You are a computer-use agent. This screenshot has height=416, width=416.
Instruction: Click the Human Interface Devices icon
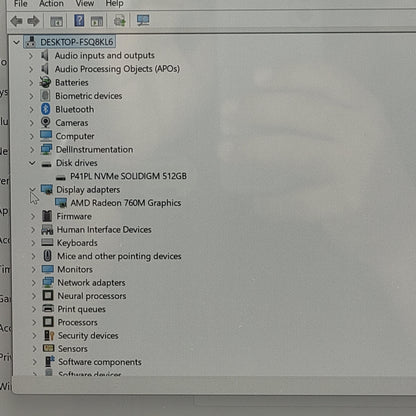coord(47,229)
